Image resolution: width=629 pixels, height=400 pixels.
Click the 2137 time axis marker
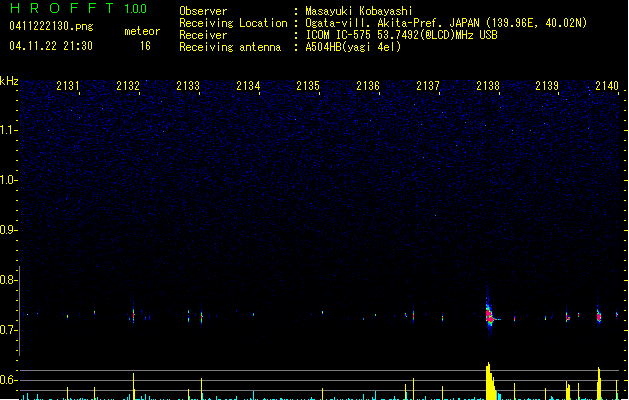(428, 86)
